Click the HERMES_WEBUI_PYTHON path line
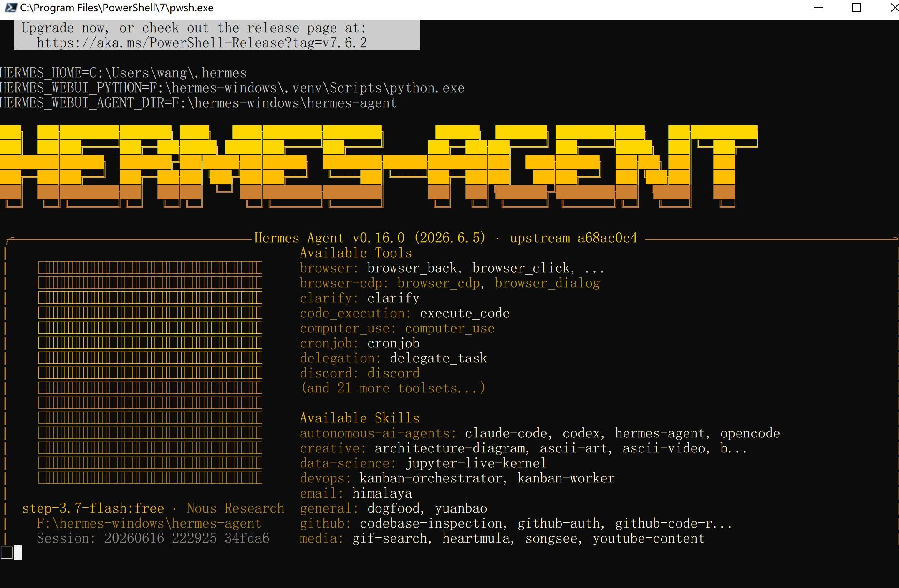The width and height of the screenshot is (899, 588). 232,88
